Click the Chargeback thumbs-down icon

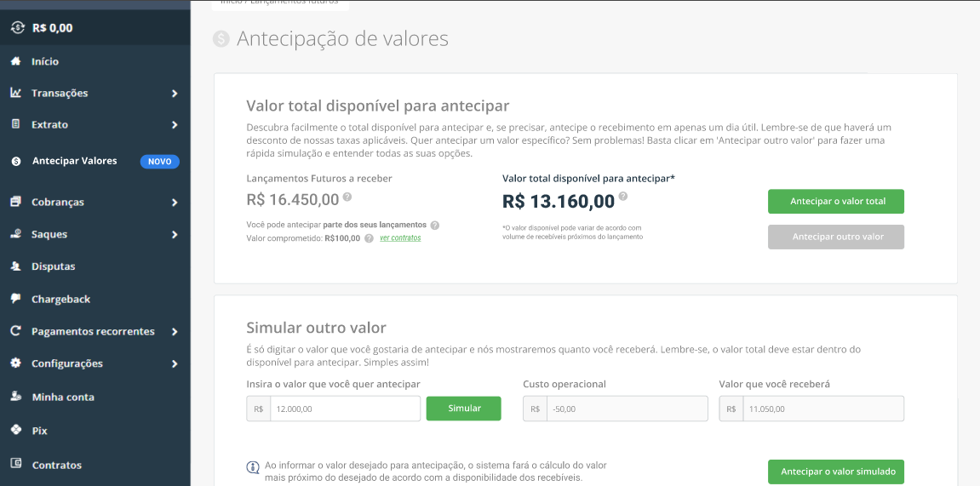(x=16, y=299)
